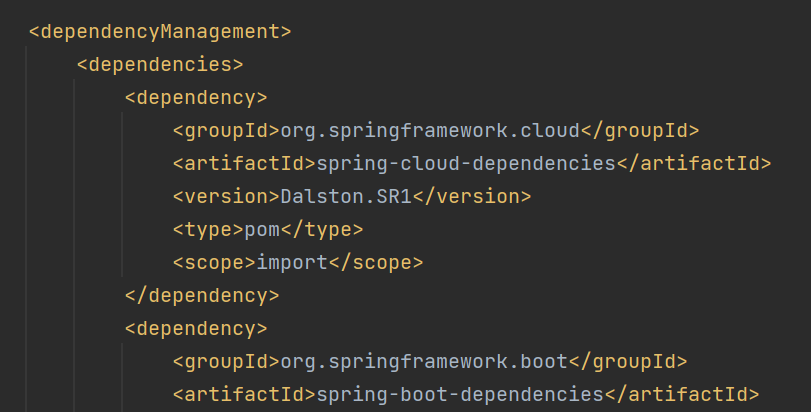Click the closing dependency tag
The width and height of the screenshot is (811, 412).
(x=202, y=296)
